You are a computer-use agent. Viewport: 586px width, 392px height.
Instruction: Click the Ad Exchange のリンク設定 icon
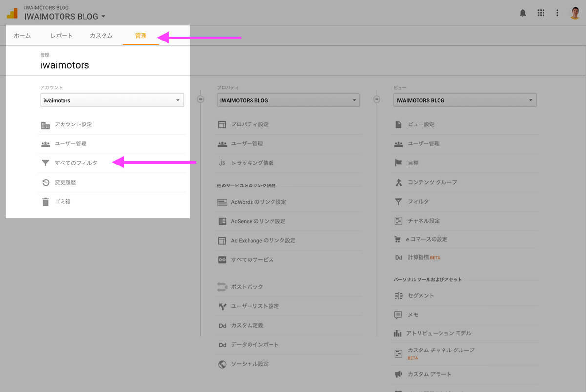222,241
